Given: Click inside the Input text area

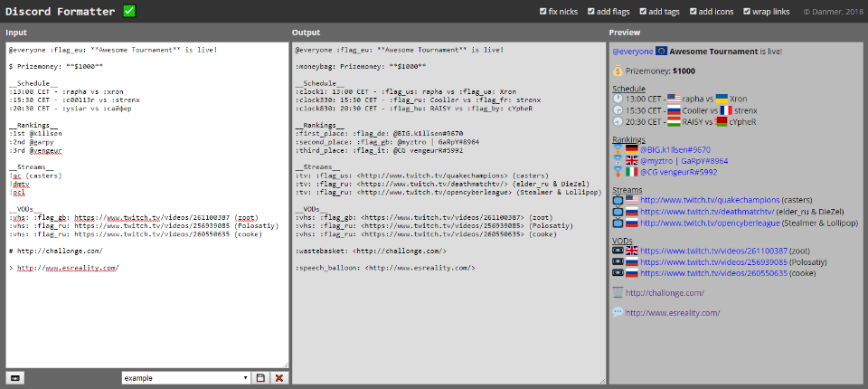Looking at the screenshot, I should [145, 317].
